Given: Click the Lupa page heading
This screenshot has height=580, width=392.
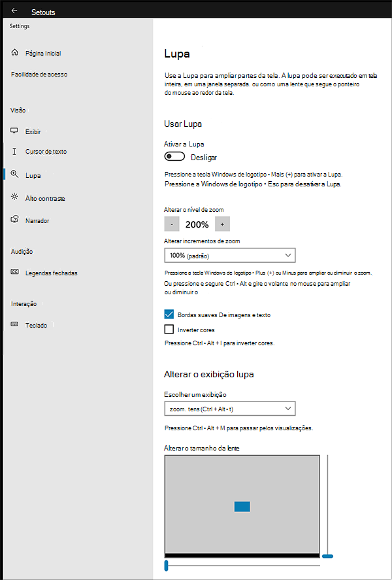Looking at the screenshot, I should [177, 54].
